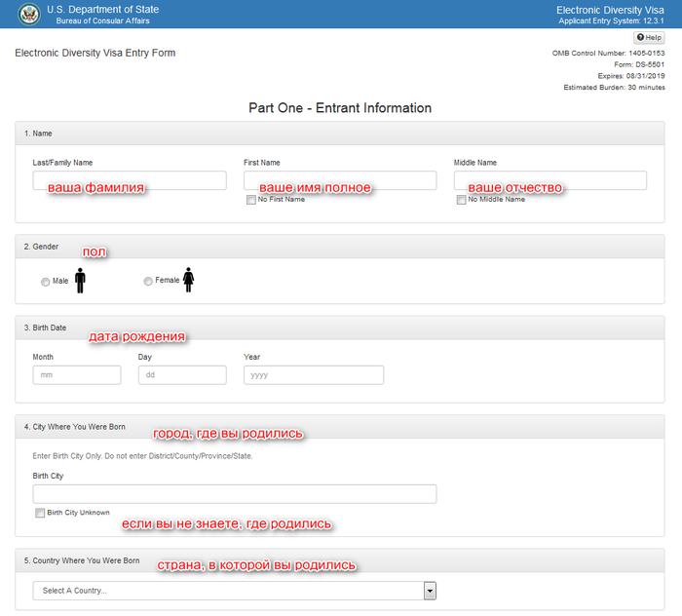Check the No Middle Name checkbox
Image resolution: width=682 pixels, height=616 pixels.
click(x=462, y=200)
